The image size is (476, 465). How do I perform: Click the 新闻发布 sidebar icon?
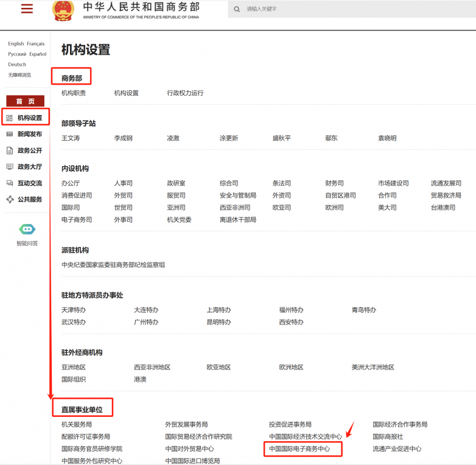click(x=9, y=134)
